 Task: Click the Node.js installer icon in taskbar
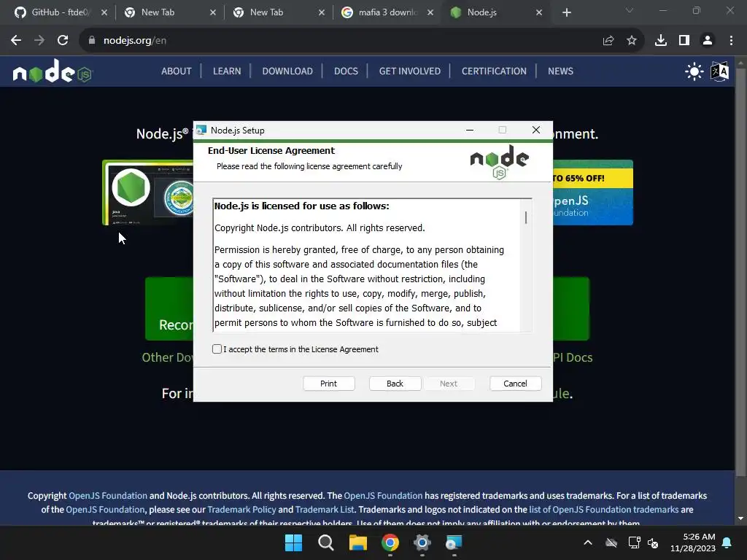click(x=454, y=542)
